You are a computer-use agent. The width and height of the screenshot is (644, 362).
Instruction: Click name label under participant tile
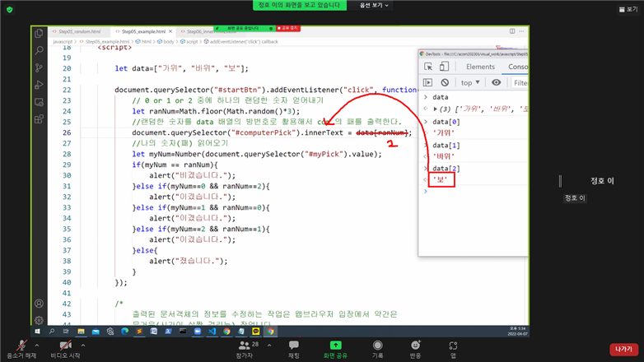(575, 198)
